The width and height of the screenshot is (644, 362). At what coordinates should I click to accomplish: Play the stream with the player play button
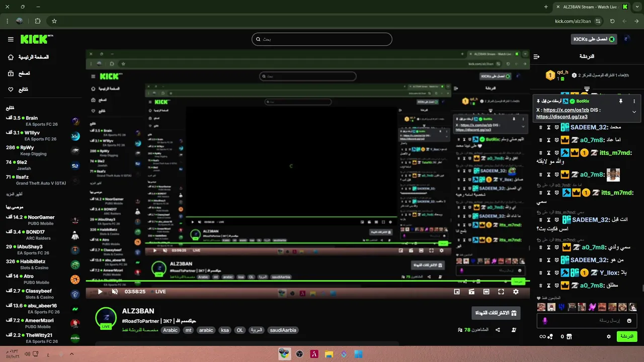point(100,292)
